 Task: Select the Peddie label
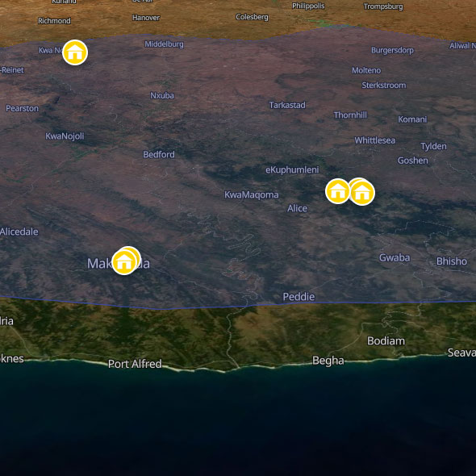[x=299, y=297]
